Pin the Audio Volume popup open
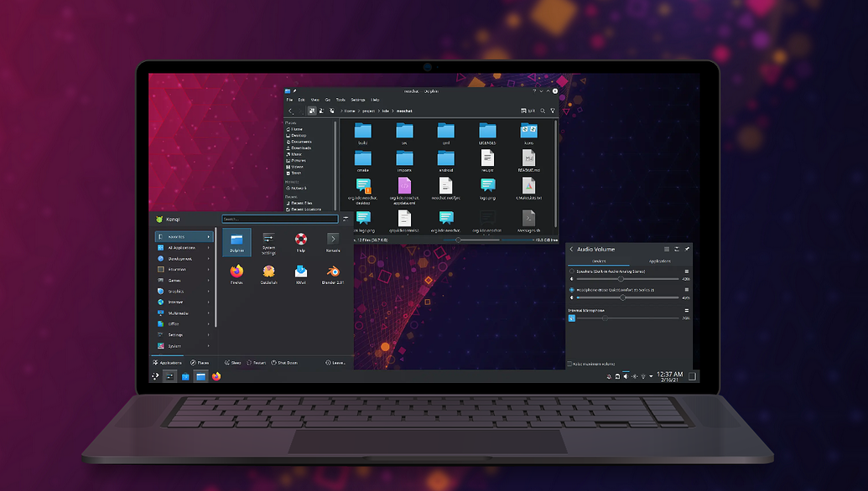 [x=687, y=250]
